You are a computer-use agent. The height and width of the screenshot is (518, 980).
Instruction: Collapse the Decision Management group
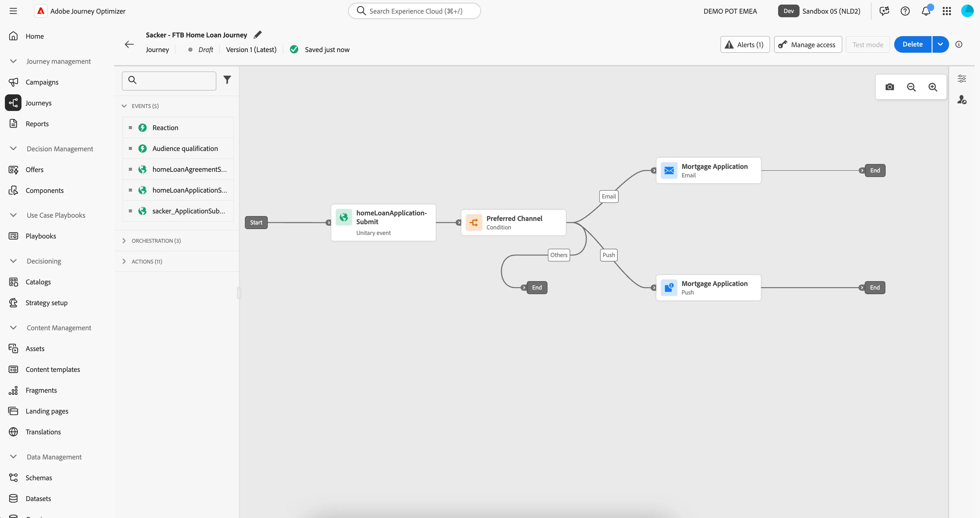tap(13, 149)
